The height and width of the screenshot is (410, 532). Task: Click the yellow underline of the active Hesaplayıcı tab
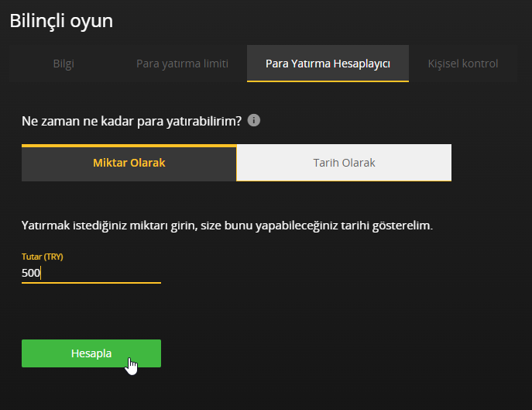tap(328, 81)
